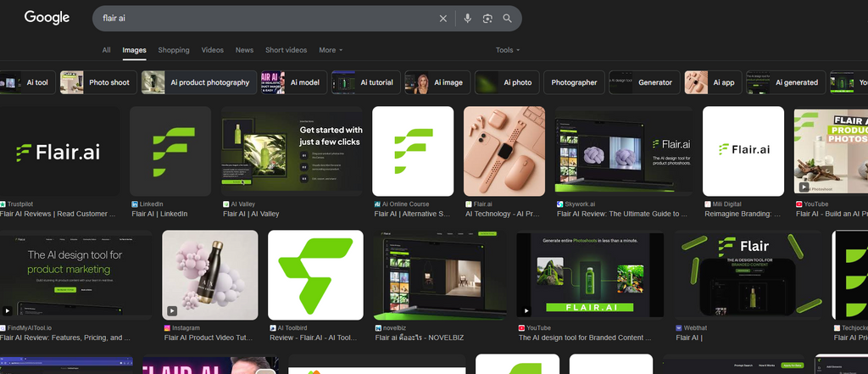Open the Shopping tab
Image resolution: width=868 pixels, height=374 pixels.
coord(174,50)
